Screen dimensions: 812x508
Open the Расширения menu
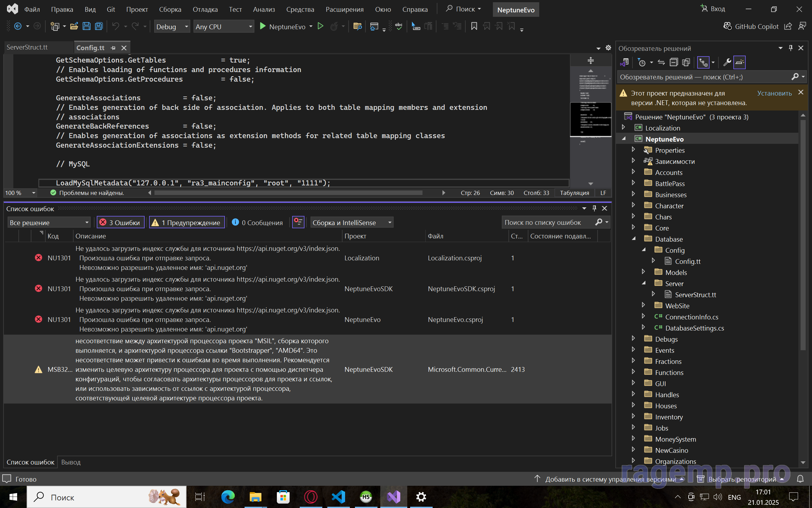[344, 10]
